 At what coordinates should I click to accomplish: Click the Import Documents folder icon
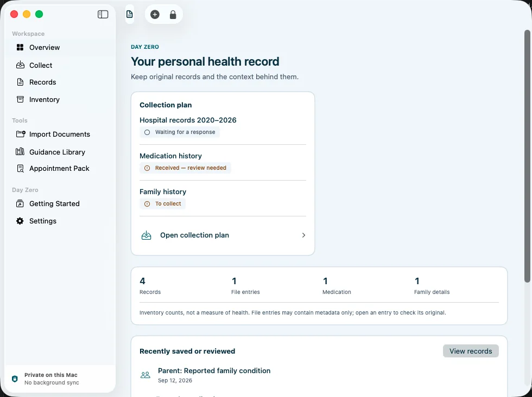point(21,134)
